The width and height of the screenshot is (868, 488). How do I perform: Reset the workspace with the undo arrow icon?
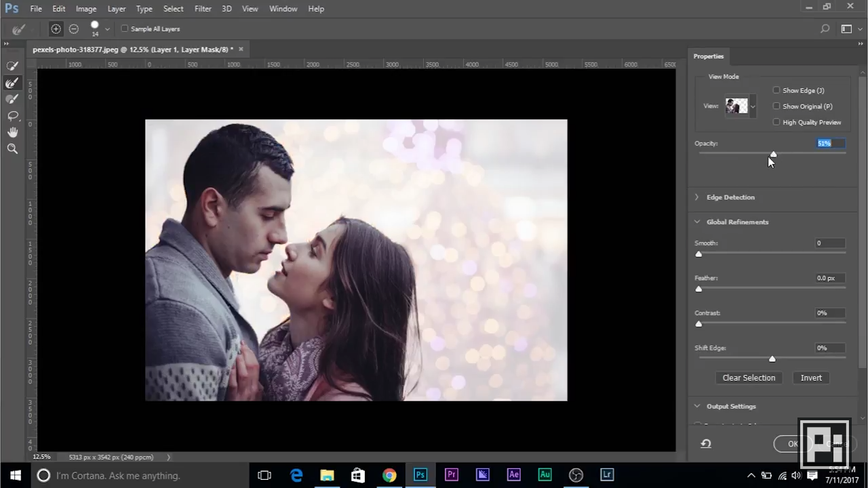click(x=706, y=443)
